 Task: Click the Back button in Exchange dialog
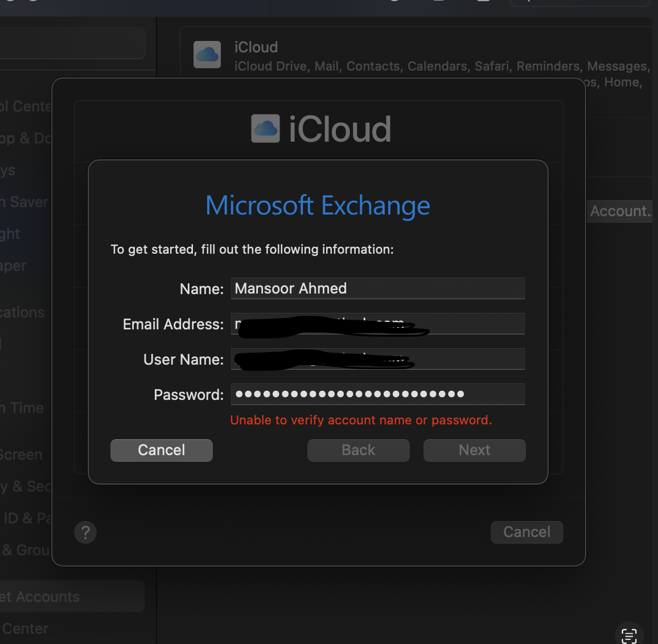tap(359, 450)
